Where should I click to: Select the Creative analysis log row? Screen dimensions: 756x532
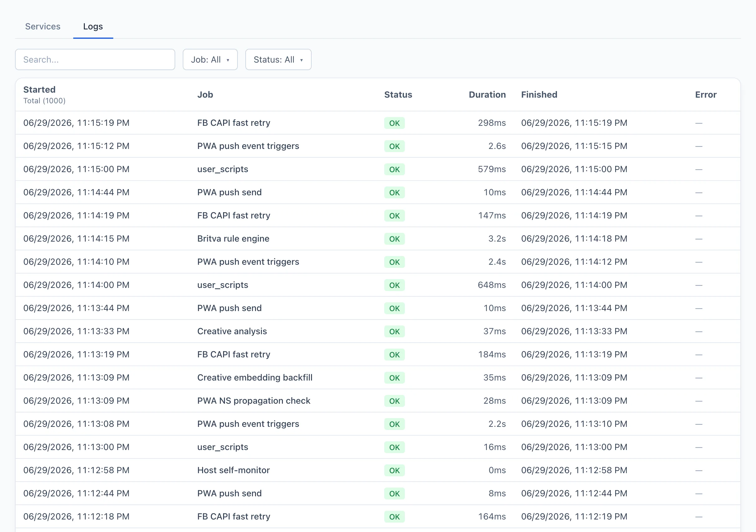coord(378,331)
